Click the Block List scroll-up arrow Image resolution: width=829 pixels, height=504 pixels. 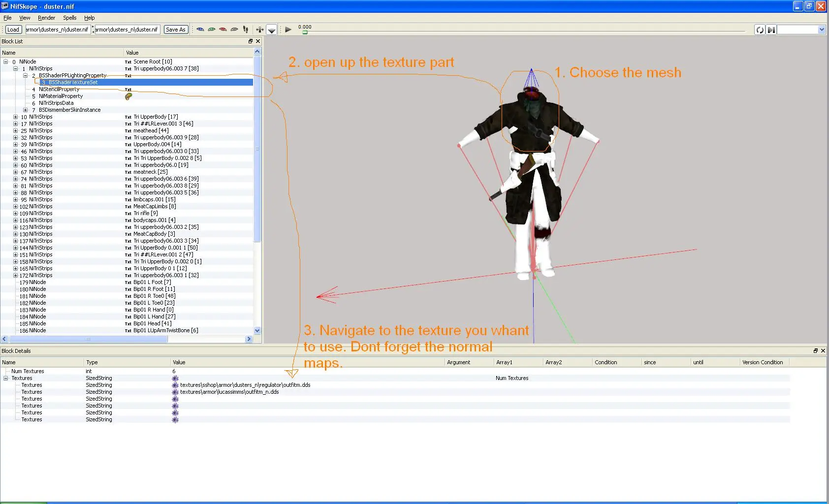257,52
